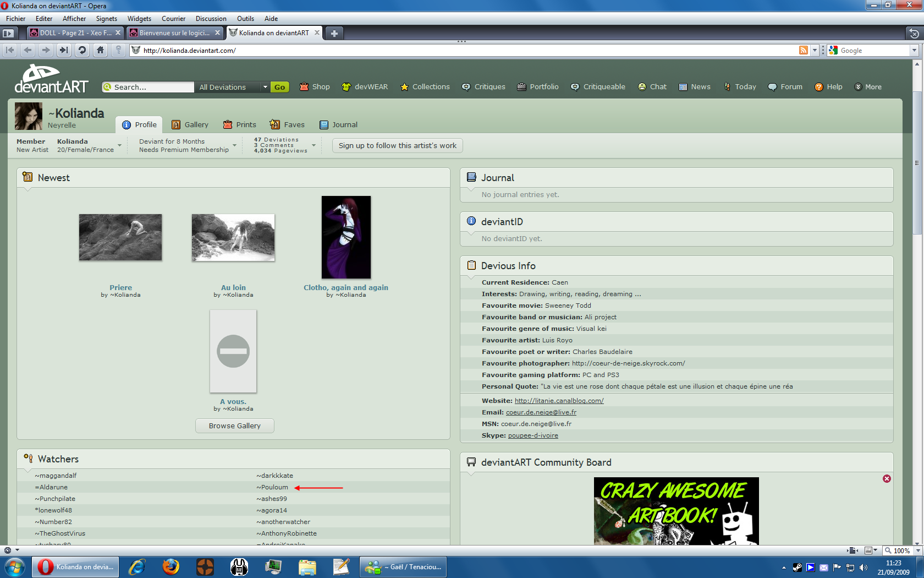The width and height of the screenshot is (924, 578).
Task: Open the RSS feed icon in address bar
Action: point(804,50)
